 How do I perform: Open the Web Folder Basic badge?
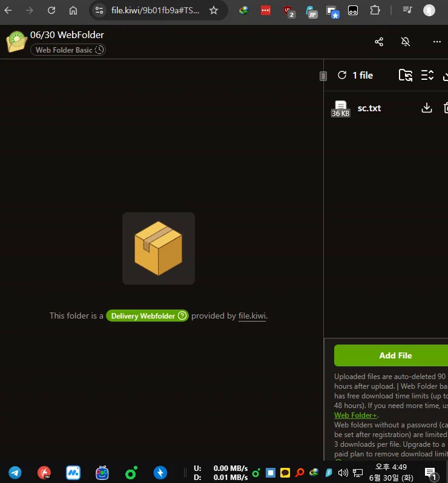[x=68, y=50]
